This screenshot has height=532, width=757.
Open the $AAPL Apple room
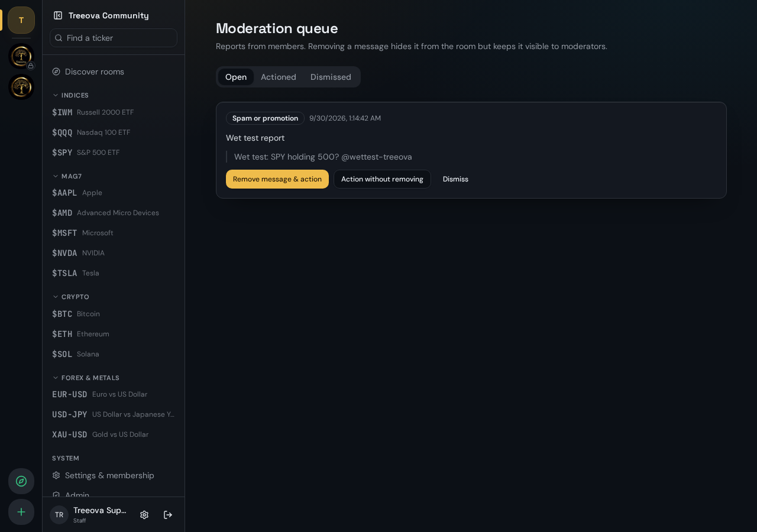click(x=114, y=193)
